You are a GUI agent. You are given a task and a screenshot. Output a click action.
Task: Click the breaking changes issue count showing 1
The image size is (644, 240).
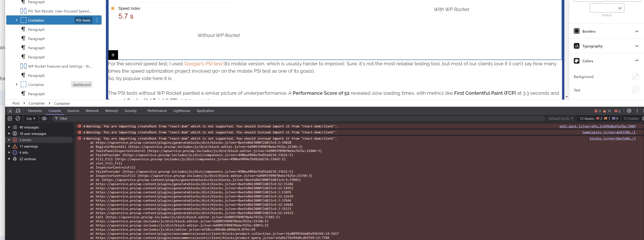[607, 118]
